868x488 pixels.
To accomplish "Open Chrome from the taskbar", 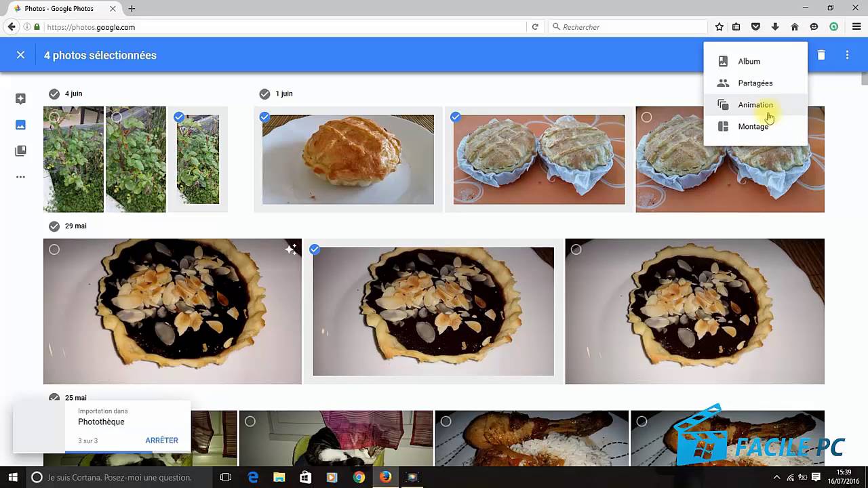I will pos(359,477).
